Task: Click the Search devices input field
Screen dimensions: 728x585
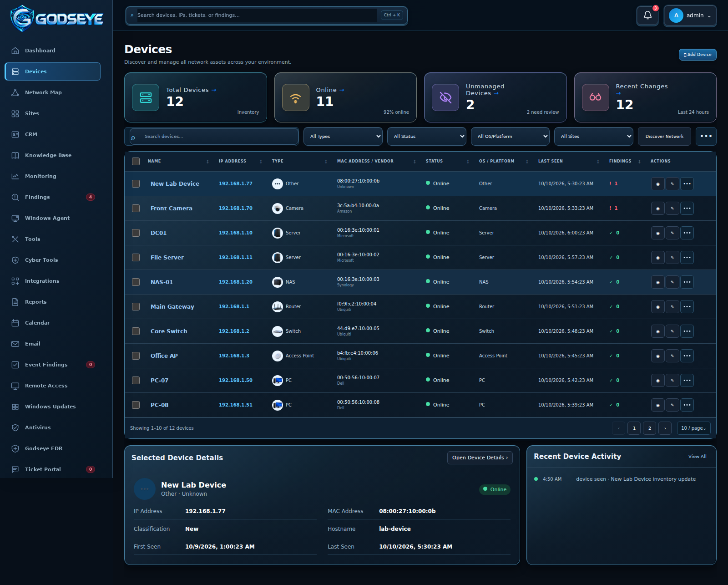Action: tap(214, 137)
